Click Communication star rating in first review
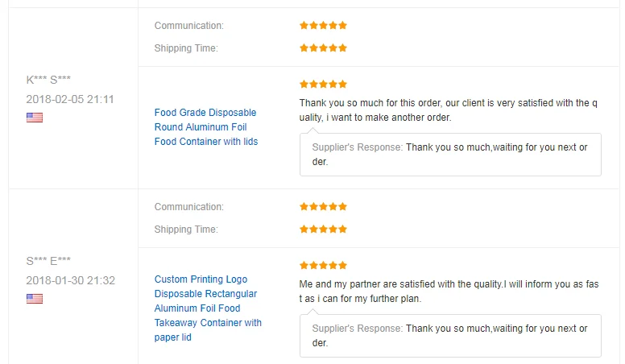 point(323,26)
